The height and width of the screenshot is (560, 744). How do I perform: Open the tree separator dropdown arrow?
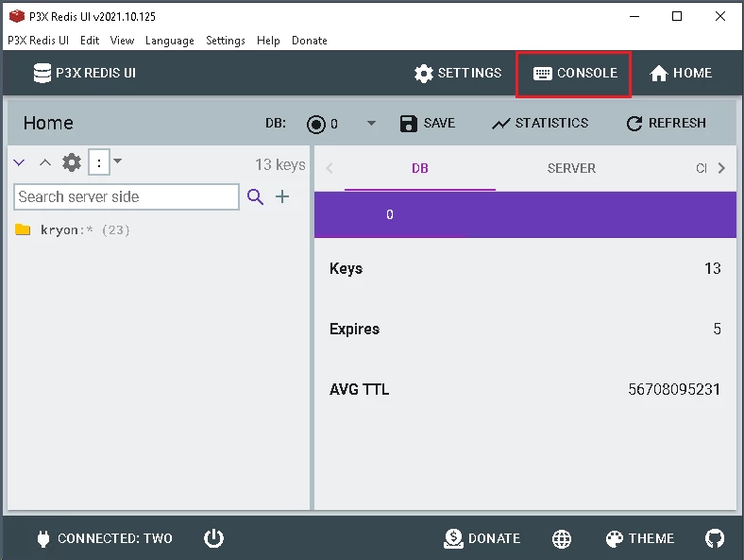click(118, 161)
